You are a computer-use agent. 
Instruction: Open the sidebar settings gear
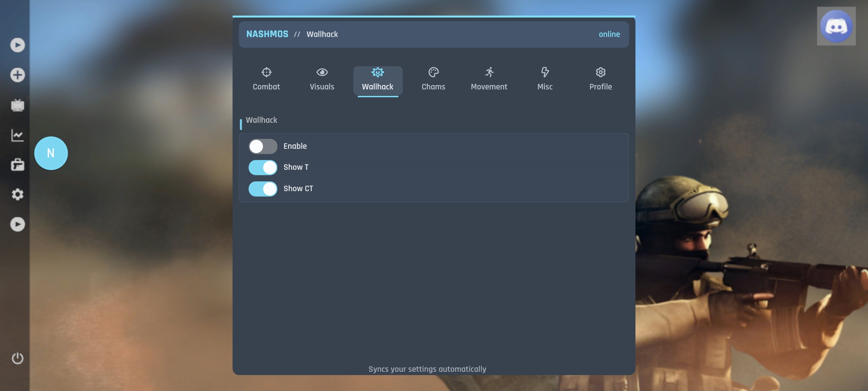pyautogui.click(x=17, y=194)
